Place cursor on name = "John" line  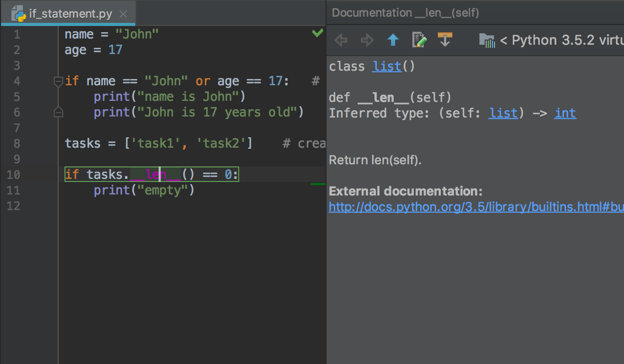coord(112,34)
